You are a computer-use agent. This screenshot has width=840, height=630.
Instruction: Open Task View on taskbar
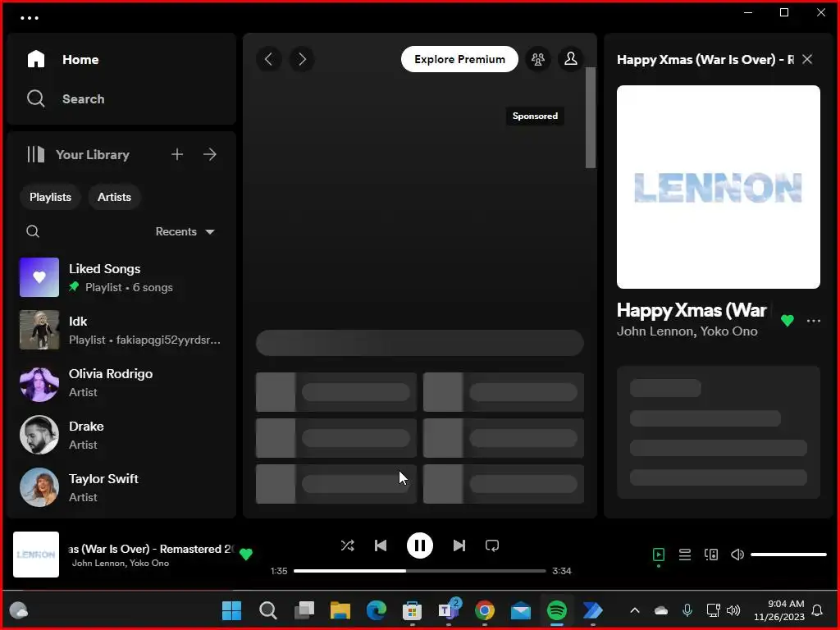coord(304,610)
